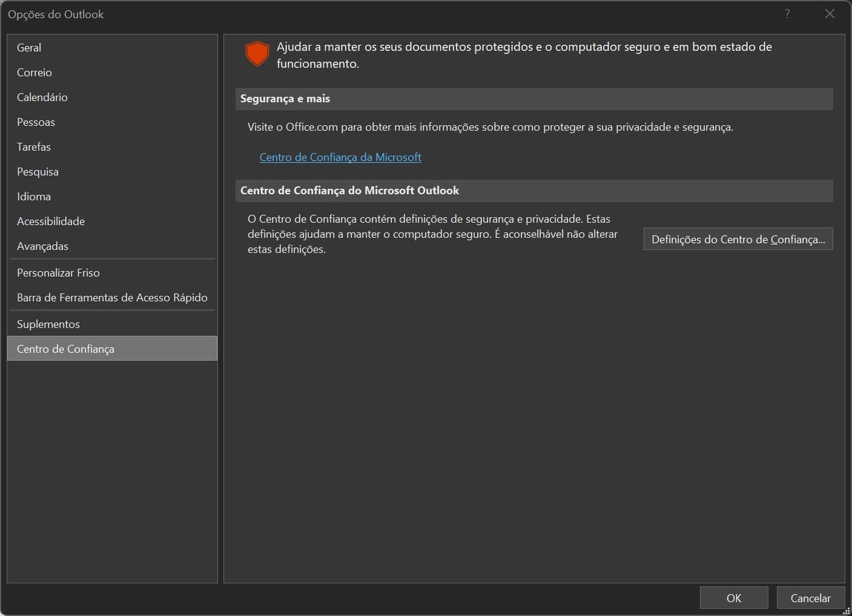Confirm with the OK button

tap(734, 598)
